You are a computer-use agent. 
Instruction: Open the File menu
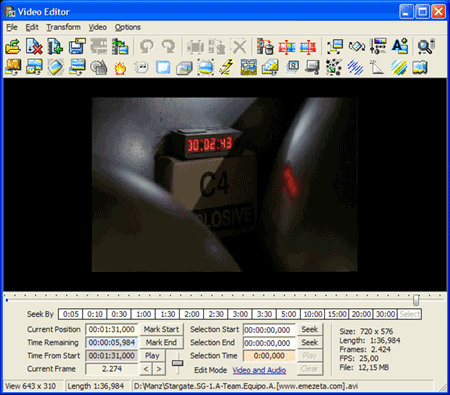[12, 27]
